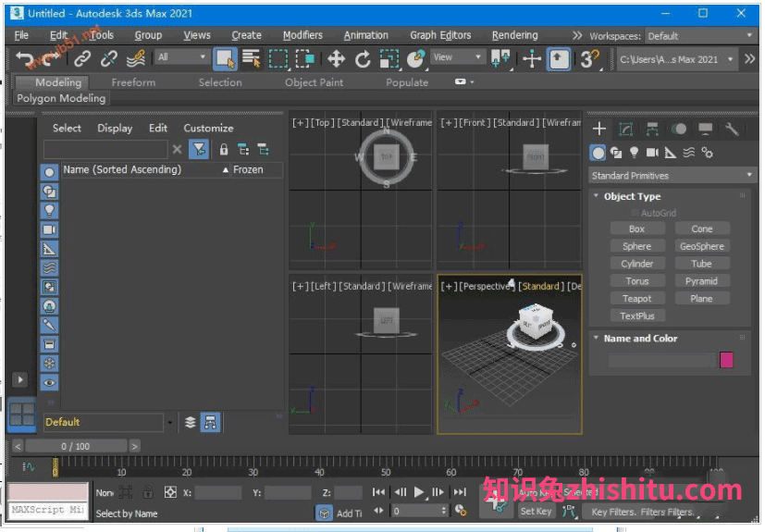Open Select by Name toolbar icon
This screenshot has height=532, width=765.
[x=252, y=59]
